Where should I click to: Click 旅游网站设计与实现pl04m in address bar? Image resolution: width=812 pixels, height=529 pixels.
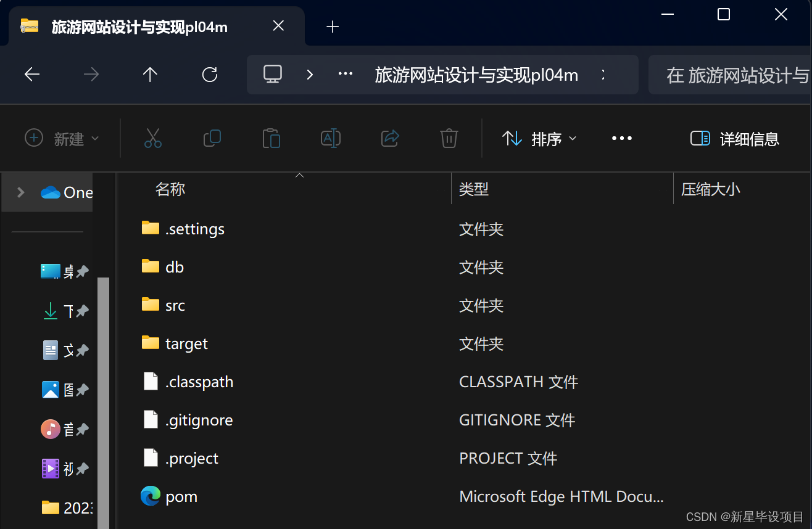coord(476,75)
